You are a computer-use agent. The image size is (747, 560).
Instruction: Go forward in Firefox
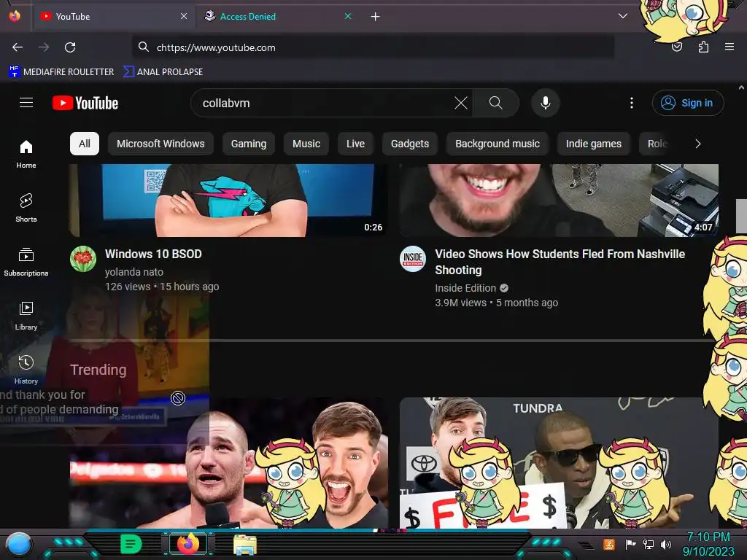point(44,47)
